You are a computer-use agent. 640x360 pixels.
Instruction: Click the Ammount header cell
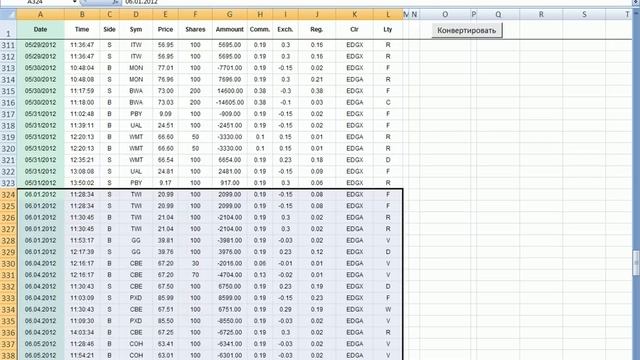pos(229,29)
